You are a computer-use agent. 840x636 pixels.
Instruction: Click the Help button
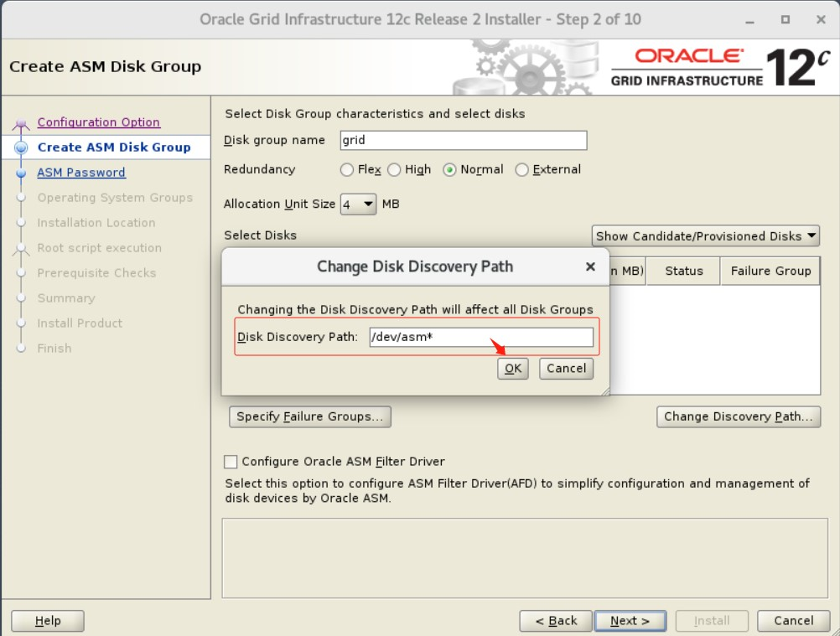(48, 621)
